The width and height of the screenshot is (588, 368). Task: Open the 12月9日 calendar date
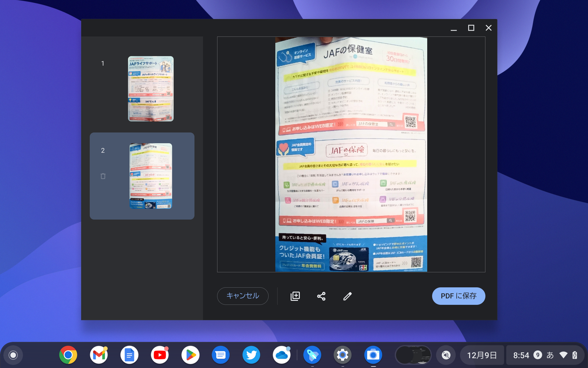coord(482,355)
